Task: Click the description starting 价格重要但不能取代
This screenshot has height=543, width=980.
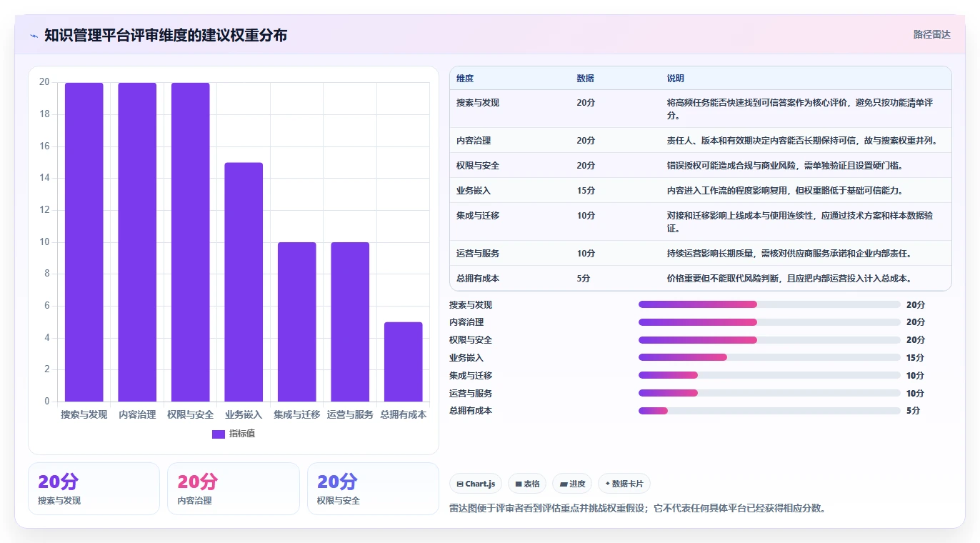Action: (789, 279)
